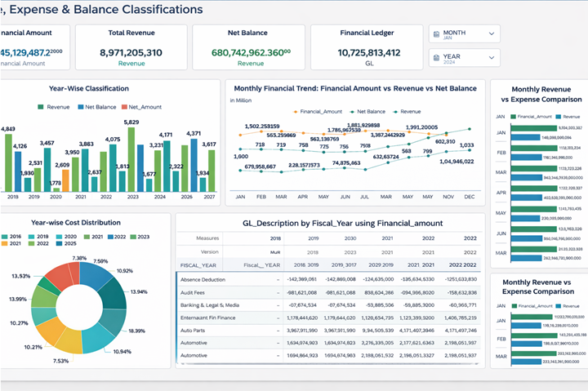
Task: Open the Financial Ledger KPI card
Action: (368, 46)
